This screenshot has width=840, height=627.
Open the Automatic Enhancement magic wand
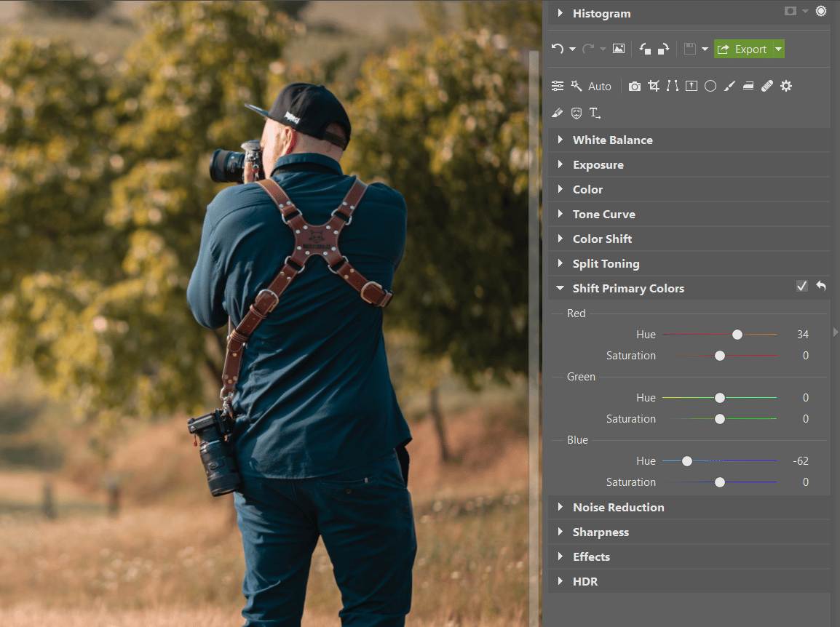point(575,86)
